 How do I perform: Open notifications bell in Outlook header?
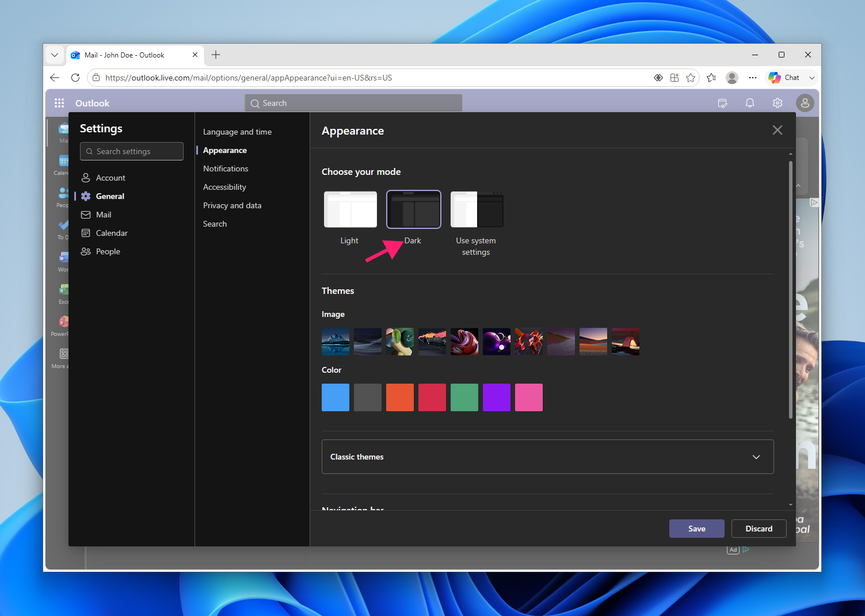pyautogui.click(x=750, y=103)
